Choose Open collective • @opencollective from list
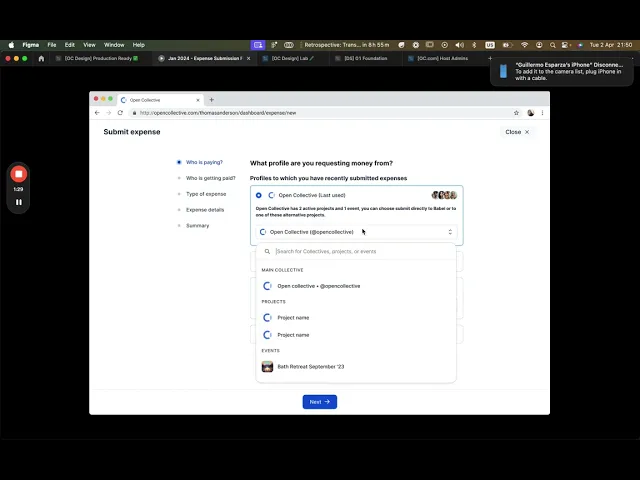The image size is (640, 480). coord(356,286)
